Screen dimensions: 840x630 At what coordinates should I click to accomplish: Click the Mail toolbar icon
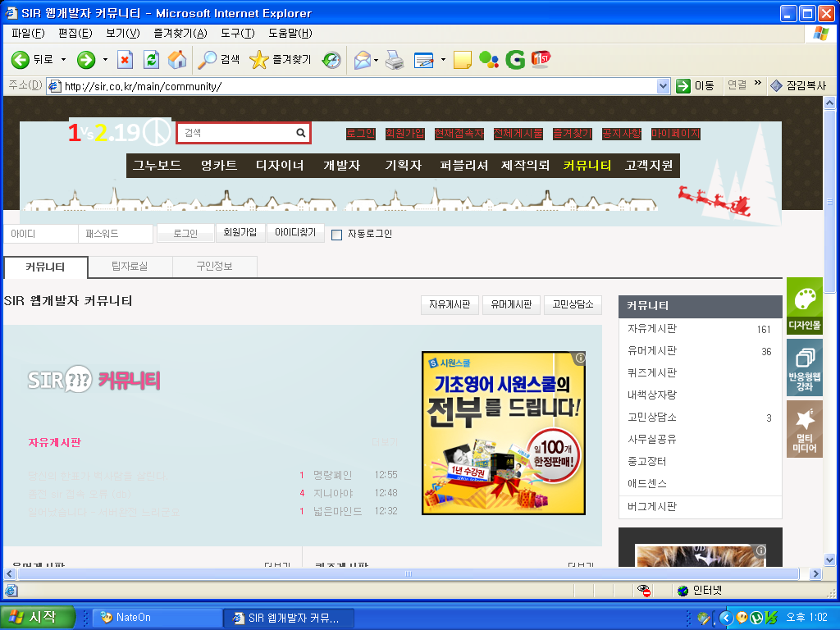tap(362, 60)
